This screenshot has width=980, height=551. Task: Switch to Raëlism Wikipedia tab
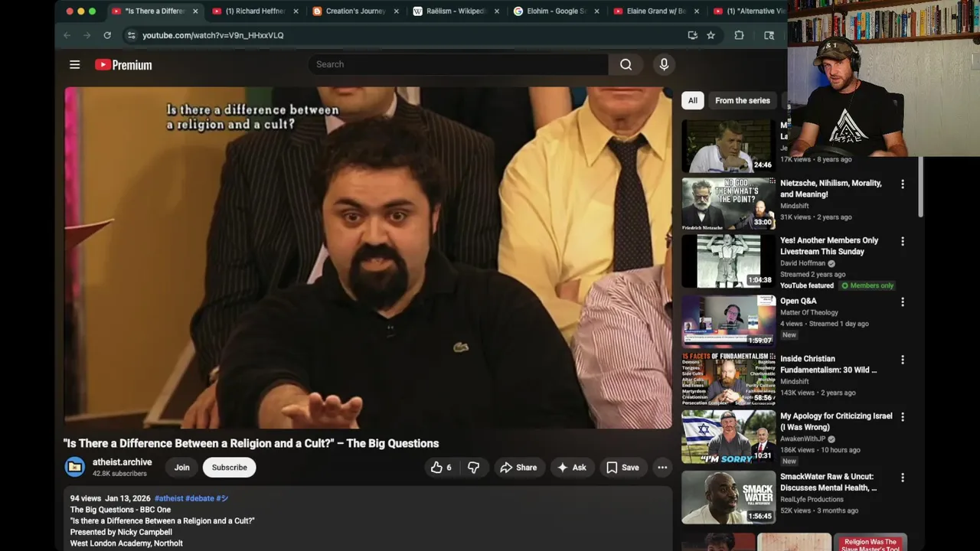(456, 11)
